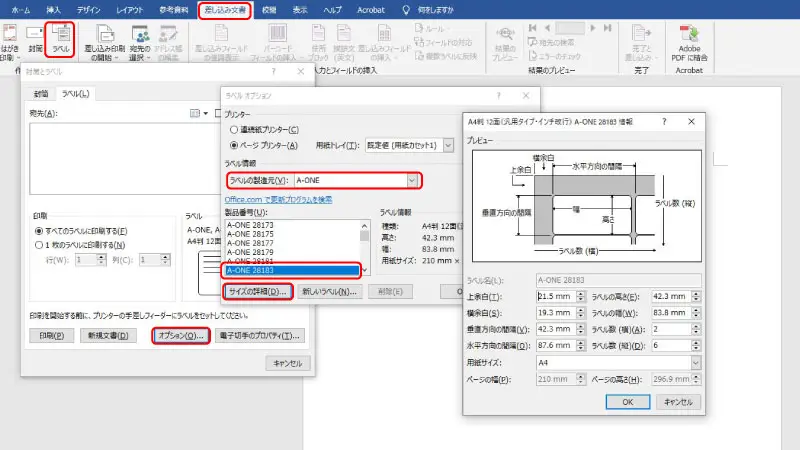The width and height of the screenshot is (800, 450).
Task: Click the previous record arrow in ribbon
Action: coord(547,28)
